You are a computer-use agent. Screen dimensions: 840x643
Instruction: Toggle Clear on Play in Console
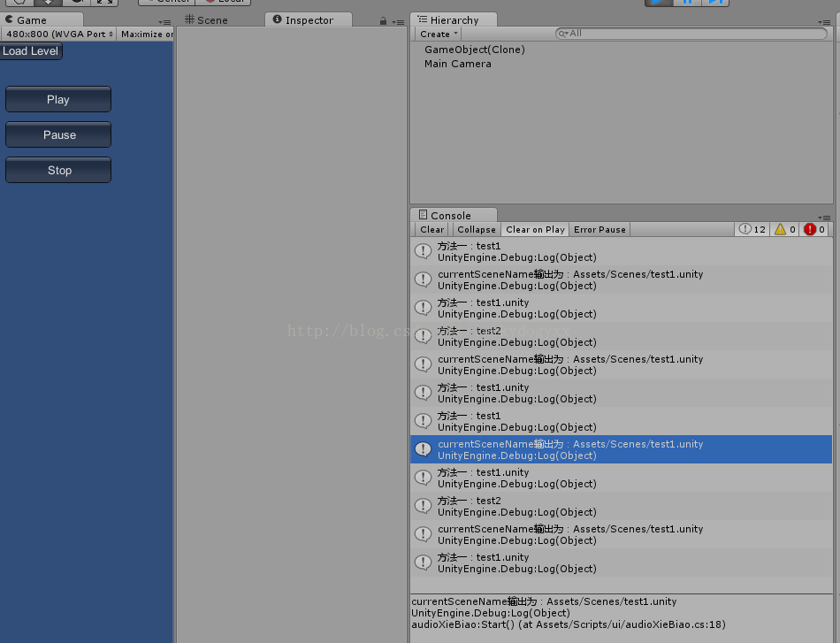(535, 229)
